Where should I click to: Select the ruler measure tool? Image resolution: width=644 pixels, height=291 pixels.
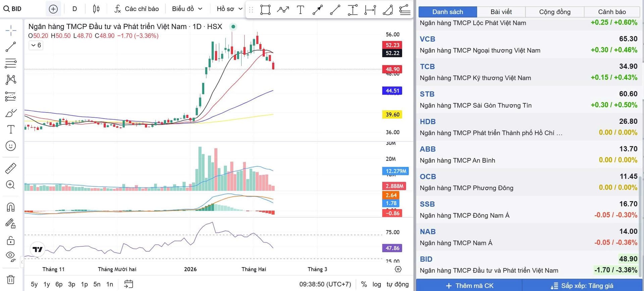(x=11, y=168)
